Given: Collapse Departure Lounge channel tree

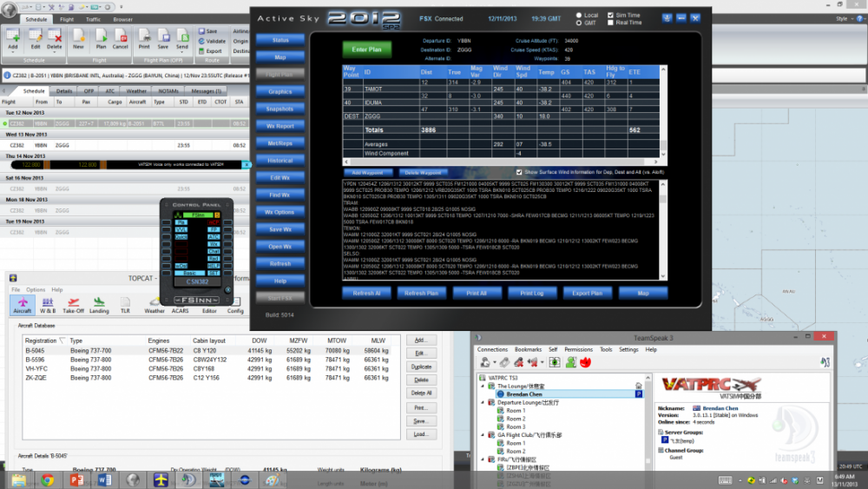Looking at the screenshot, I should [482, 403].
